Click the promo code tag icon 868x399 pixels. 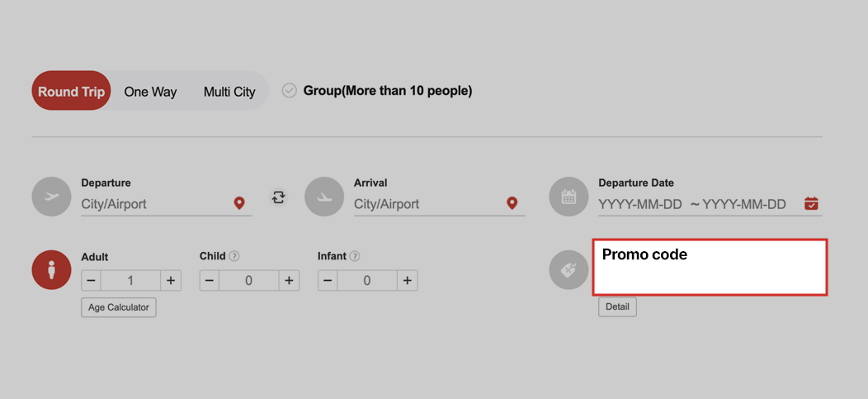coord(568,270)
